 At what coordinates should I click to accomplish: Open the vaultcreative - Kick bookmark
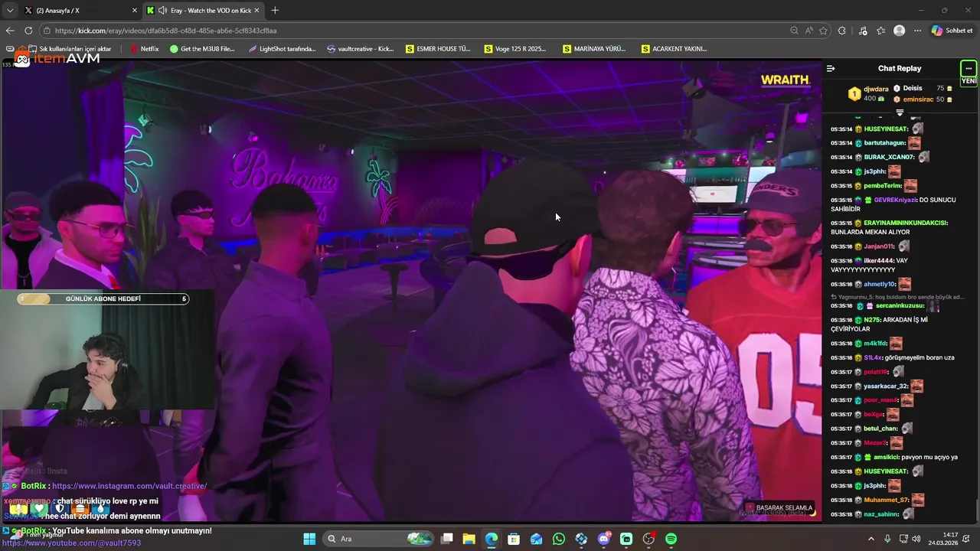(360, 48)
